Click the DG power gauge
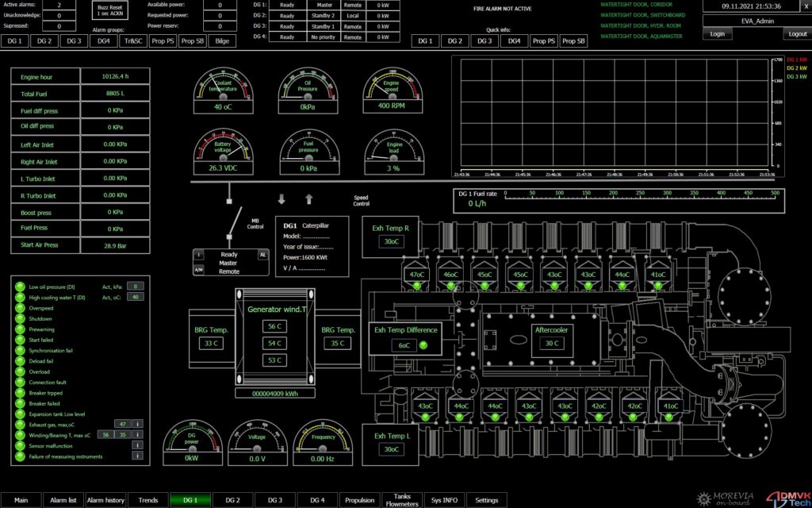The height and width of the screenshot is (508, 812). pyautogui.click(x=191, y=446)
